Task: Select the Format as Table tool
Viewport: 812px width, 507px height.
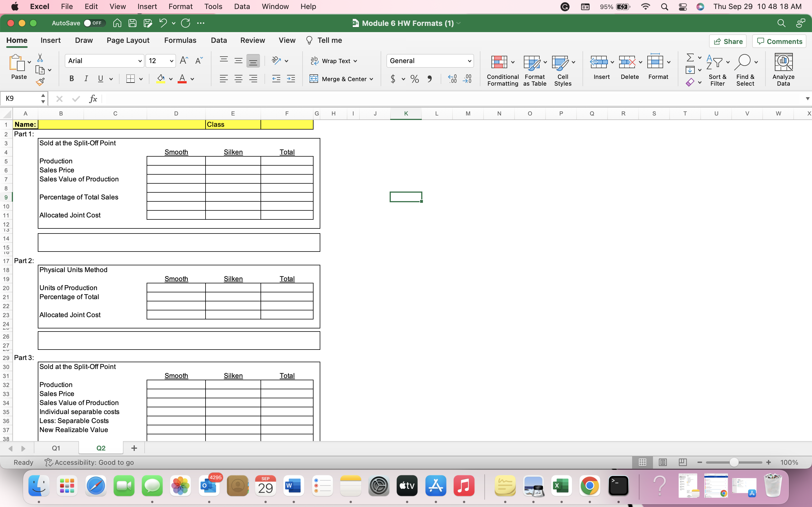Action: [534, 69]
